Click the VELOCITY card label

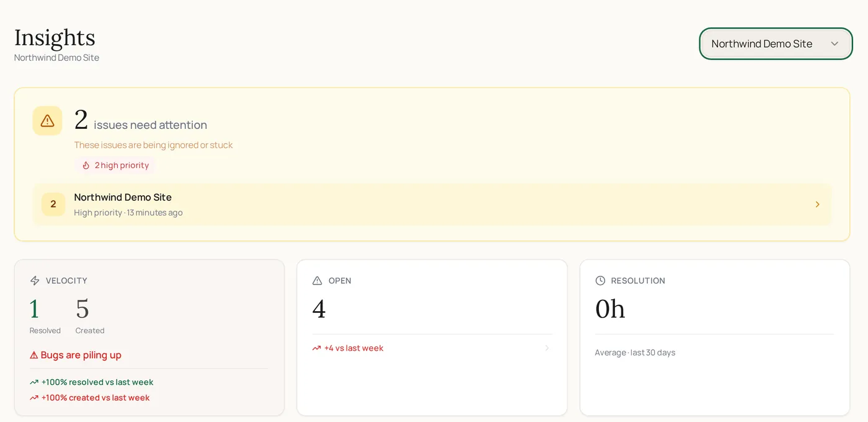click(66, 281)
